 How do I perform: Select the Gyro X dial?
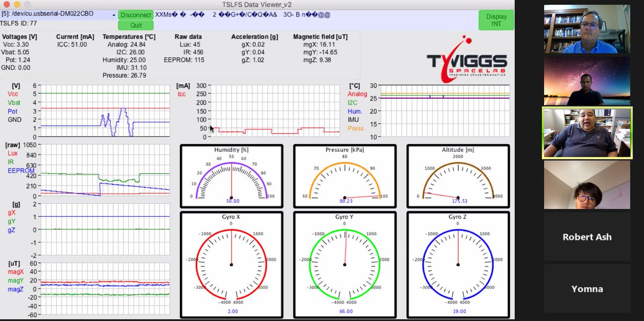pyautogui.click(x=231, y=264)
